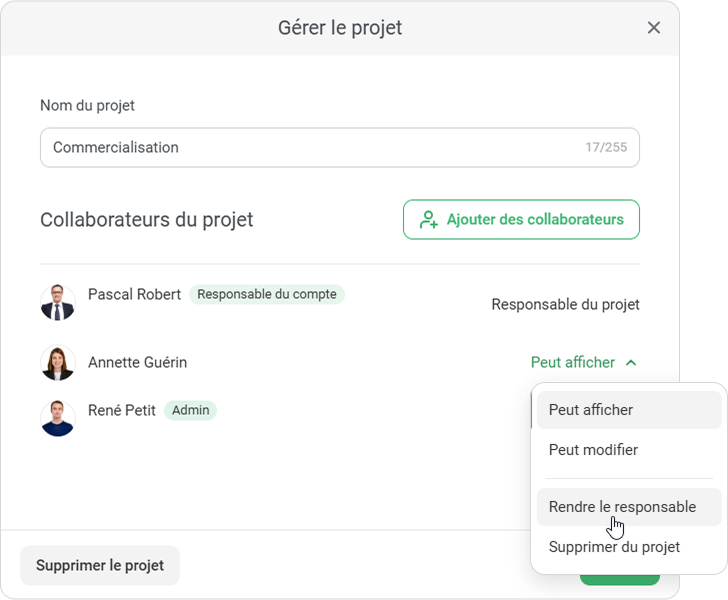728x600 pixels.
Task: Click Pascal Robert's profile photo
Action: tap(58, 302)
